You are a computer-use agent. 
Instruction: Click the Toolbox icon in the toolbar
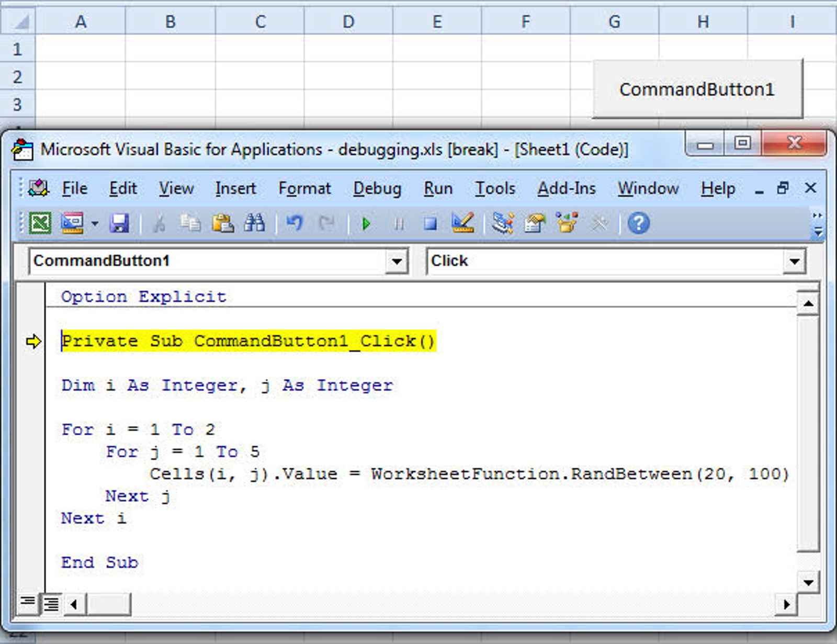pos(600,223)
